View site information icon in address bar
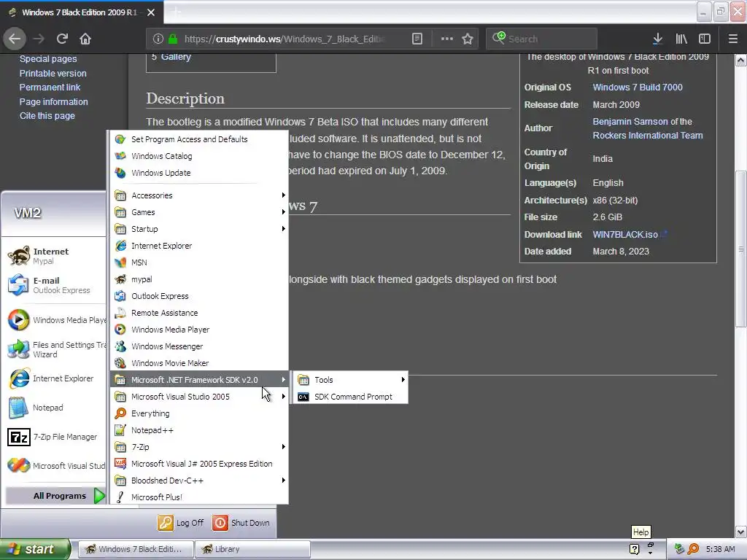Screen dimensions: 747x560 pyautogui.click(x=158, y=39)
